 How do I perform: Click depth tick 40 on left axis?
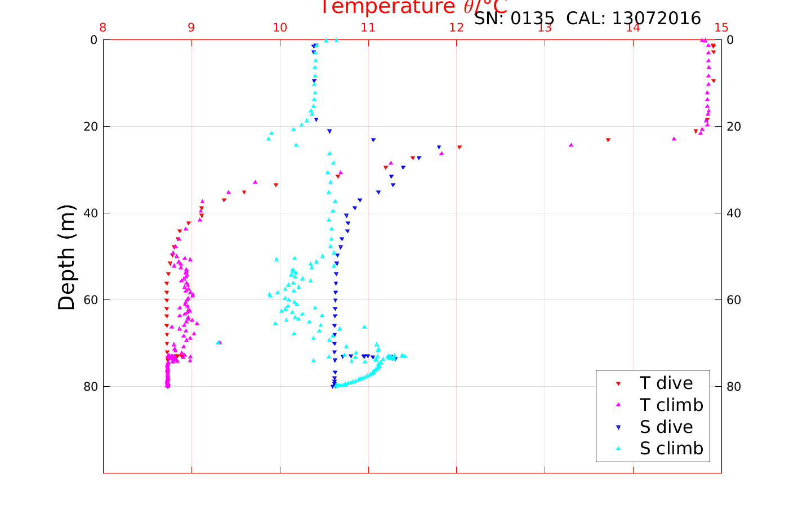click(90, 213)
